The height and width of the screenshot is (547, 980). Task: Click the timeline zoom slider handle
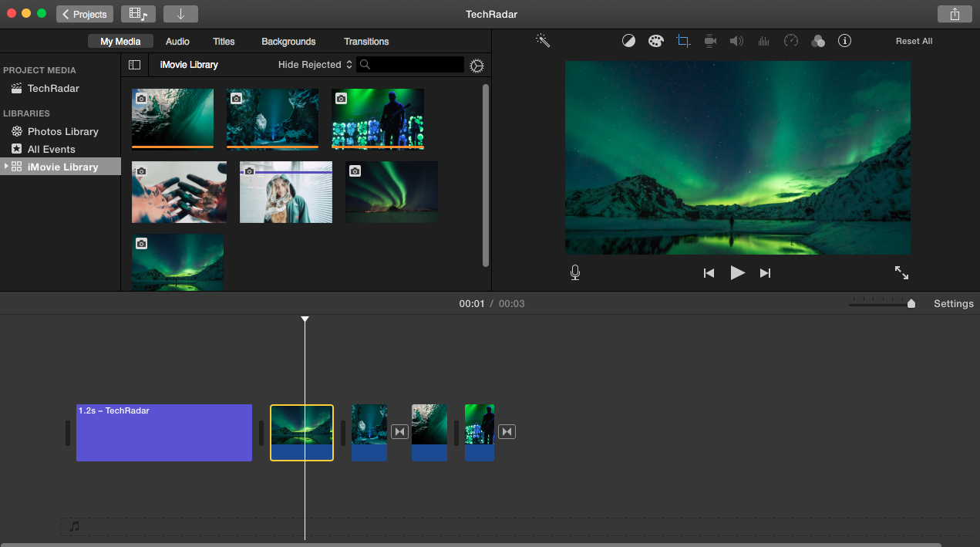911,304
